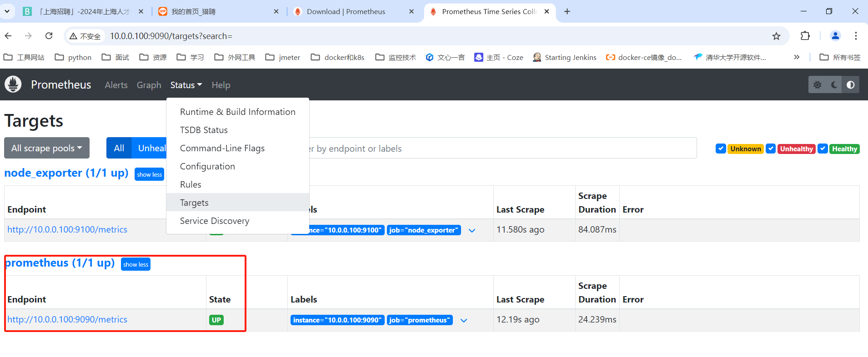The height and width of the screenshot is (357, 868).
Task: Open the 工具网站 bookmark folder
Action: (x=24, y=57)
